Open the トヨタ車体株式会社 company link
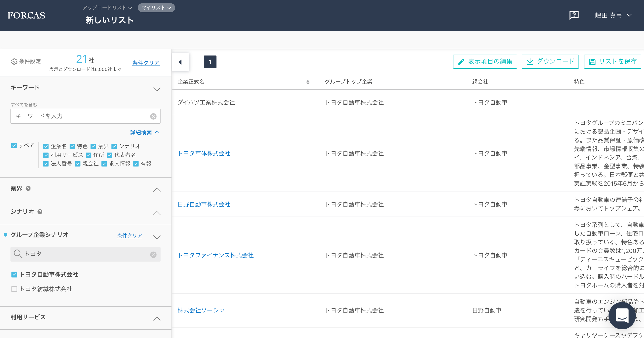This screenshot has width=644, height=338. (204, 153)
